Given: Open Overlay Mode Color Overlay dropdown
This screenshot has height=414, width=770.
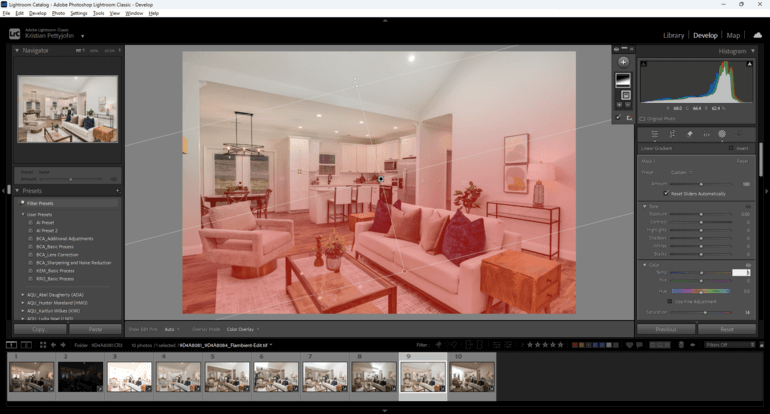Looking at the screenshot, I should point(243,329).
